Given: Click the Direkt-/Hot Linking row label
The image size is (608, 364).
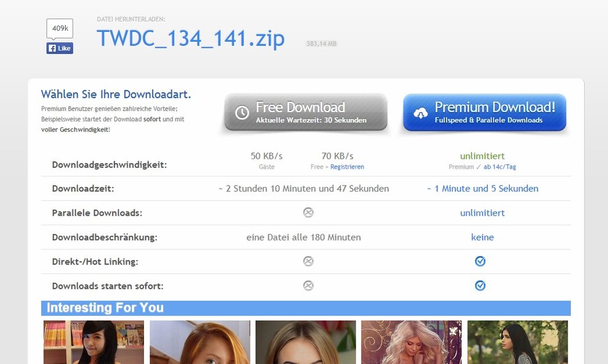Looking at the screenshot, I should pos(95,262).
